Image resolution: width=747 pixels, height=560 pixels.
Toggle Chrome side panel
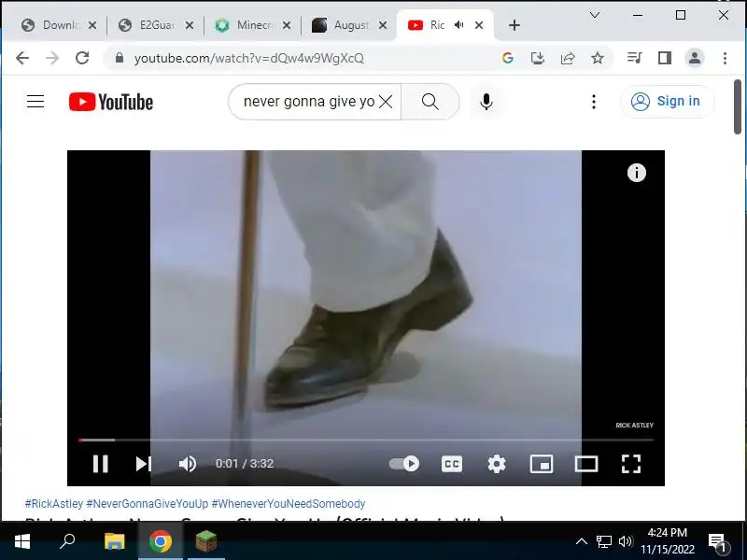pyautogui.click(x=665, y=58)
